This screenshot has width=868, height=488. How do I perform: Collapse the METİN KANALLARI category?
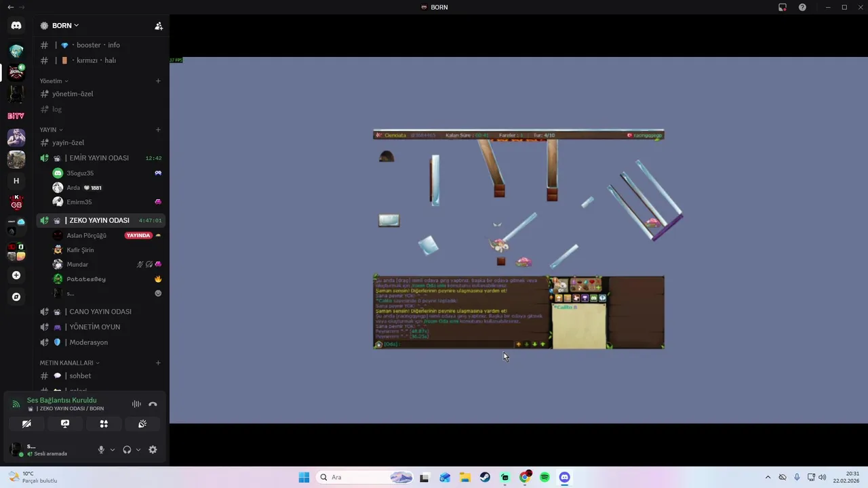click(x=70, y=363)
